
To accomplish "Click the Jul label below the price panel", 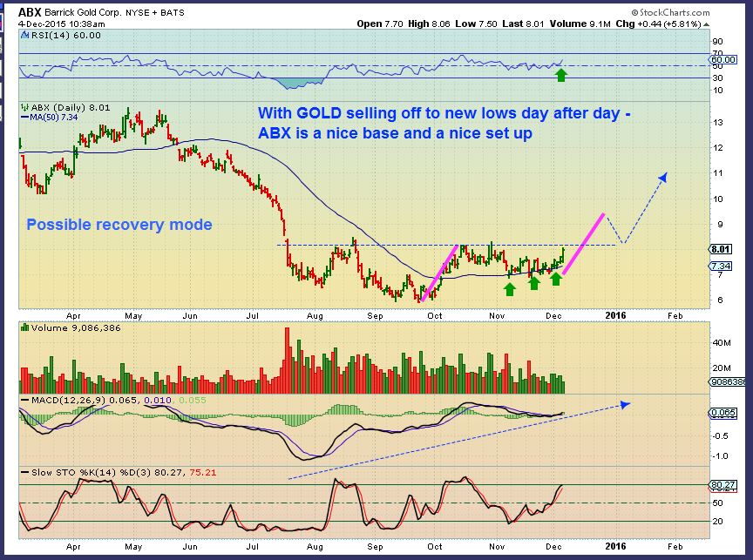I will click(252, 316).
